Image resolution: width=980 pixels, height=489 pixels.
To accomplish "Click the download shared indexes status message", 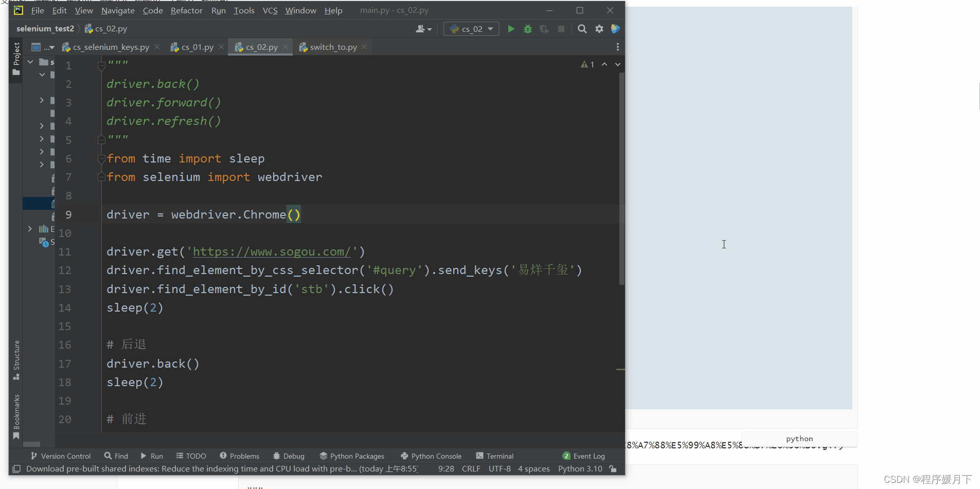I will [222, 469].
